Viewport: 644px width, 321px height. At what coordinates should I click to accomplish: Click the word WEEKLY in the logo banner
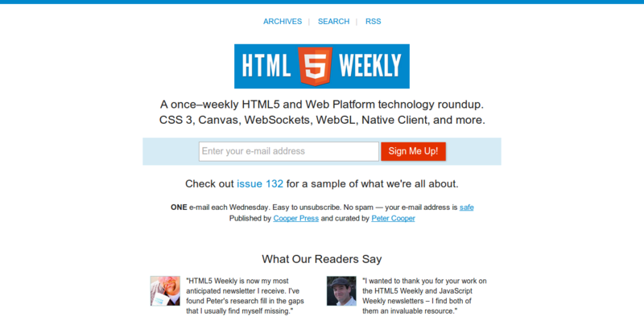(x=369, y=66)
